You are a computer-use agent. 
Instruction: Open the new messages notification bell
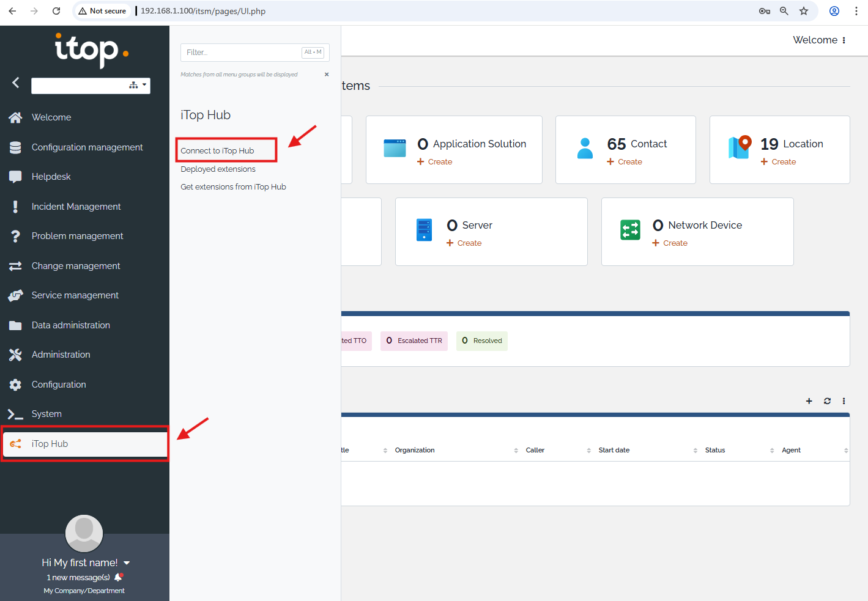[119, 577]
